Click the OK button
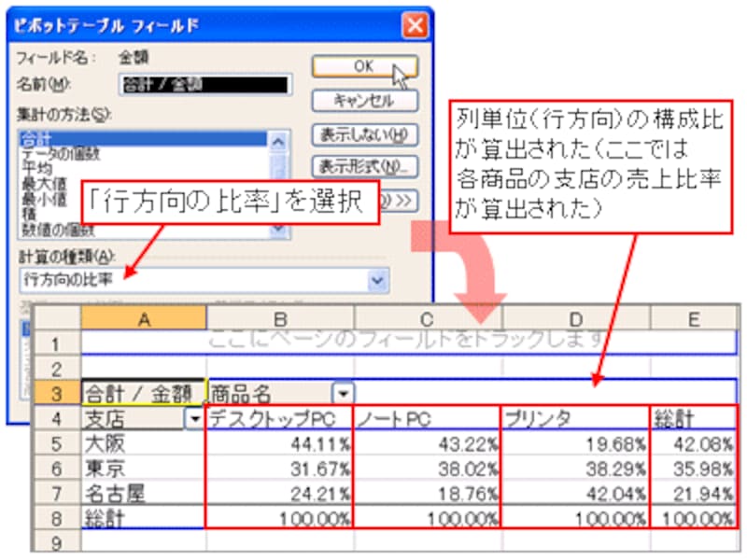This screenshot has height=560, width=747. [x=364, y=66]
